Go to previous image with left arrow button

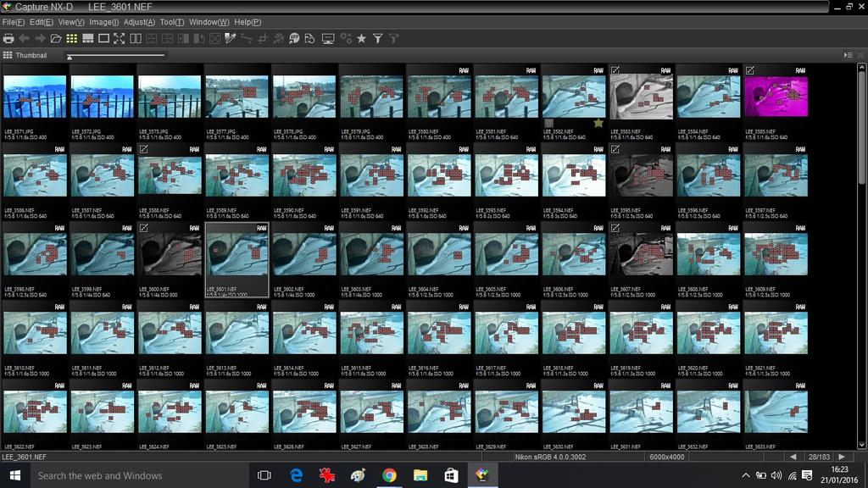793,457
